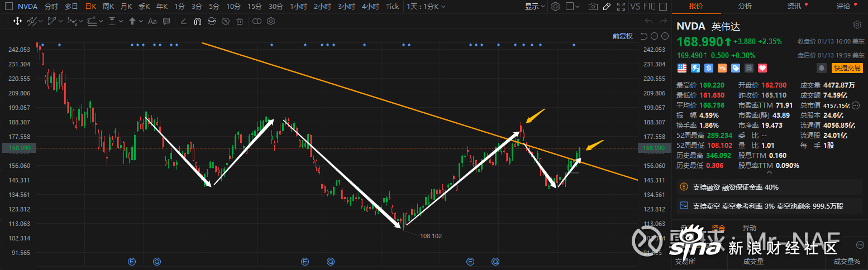The width and height of the screenshot is (868, 270).
Task: Select the Aa text annotation tool
Action: tap(152, 21)
